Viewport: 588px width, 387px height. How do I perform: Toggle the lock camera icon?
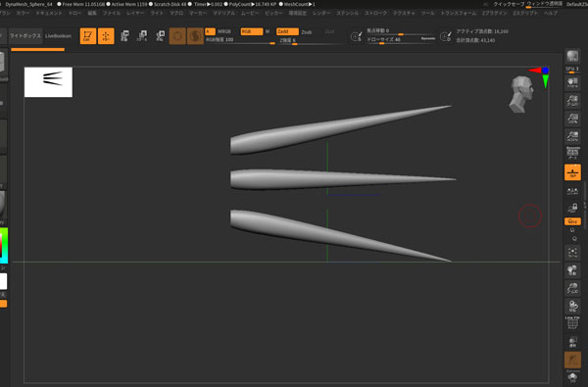click(x=572, y=208)
